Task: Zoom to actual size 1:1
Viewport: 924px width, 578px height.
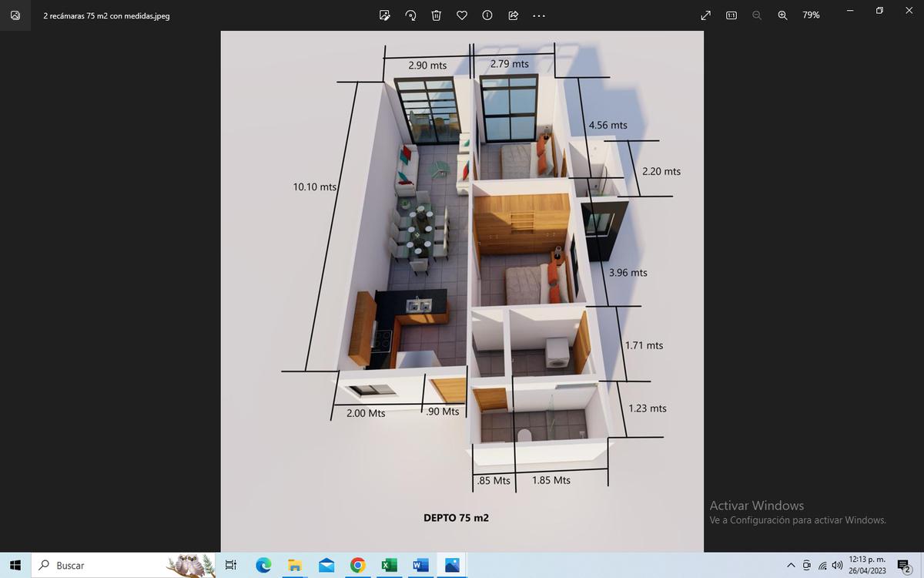Action: click(731, 15)
